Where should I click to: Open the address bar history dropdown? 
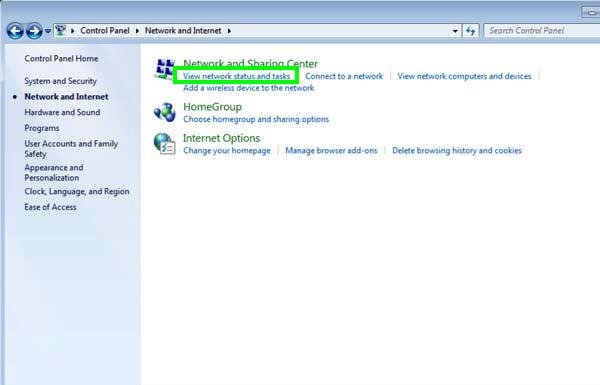(455, 31)
